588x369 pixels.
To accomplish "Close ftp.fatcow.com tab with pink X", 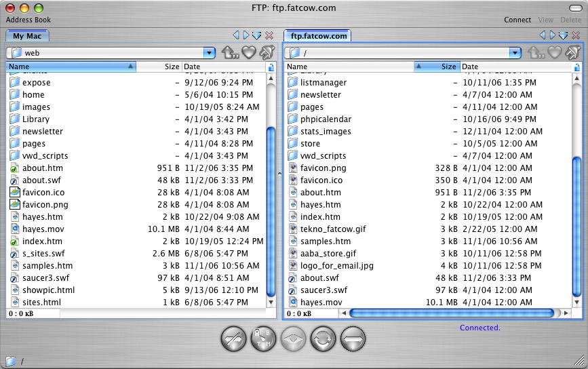I will (x=576, y=36).
